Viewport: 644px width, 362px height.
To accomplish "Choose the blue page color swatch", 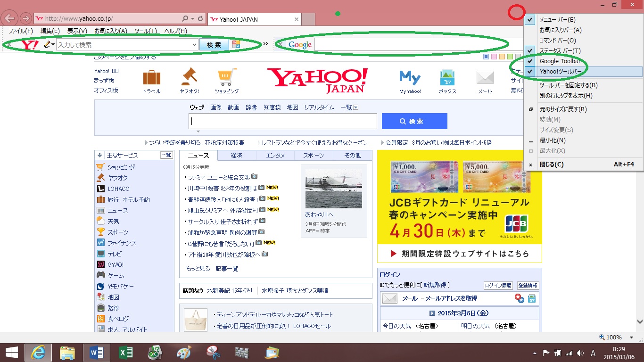I will coord(486,57).
